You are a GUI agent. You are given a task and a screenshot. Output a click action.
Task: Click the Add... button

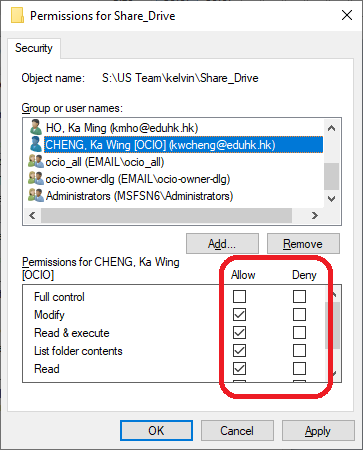pyautogui.click(x=222, y=244)
